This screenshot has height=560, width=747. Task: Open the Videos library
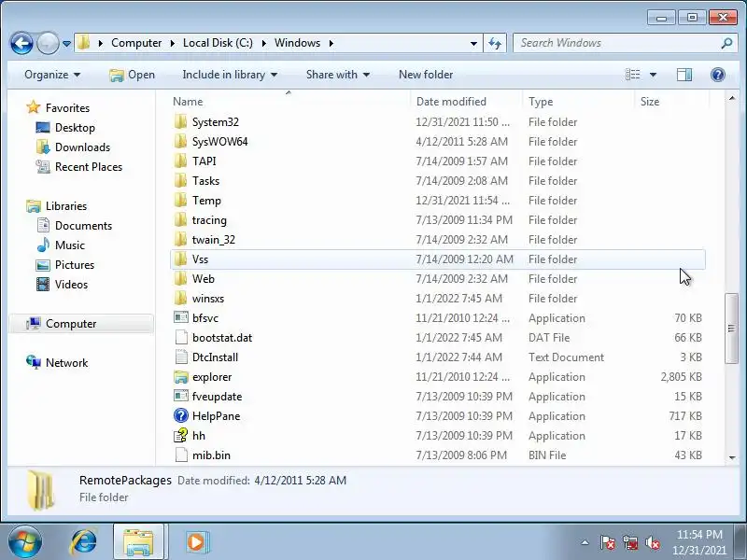tap(71, 285)
